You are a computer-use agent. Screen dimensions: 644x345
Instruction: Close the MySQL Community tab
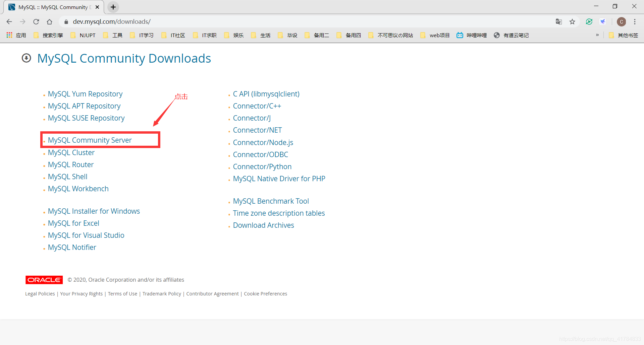(x=97, y=7)
